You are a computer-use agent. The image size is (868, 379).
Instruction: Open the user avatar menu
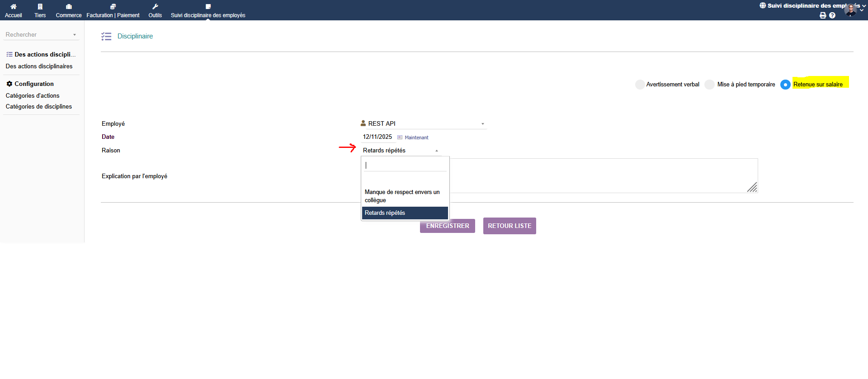coord(851,10)
